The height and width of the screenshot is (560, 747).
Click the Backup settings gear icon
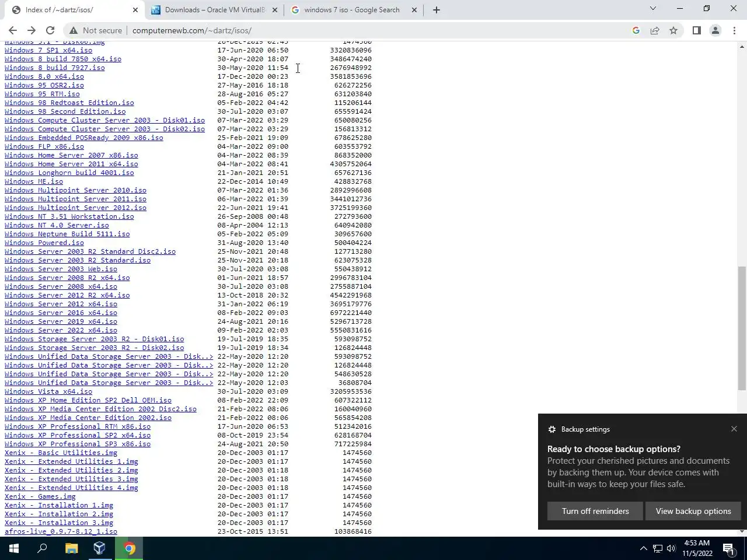[551, 429]
